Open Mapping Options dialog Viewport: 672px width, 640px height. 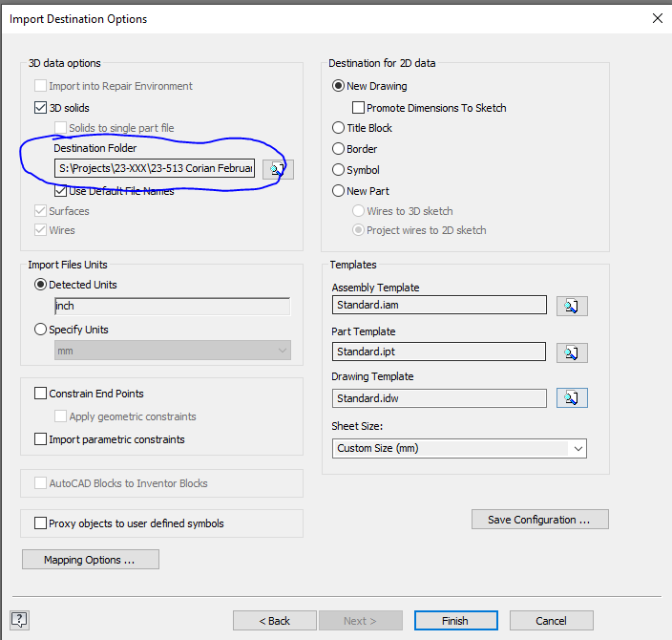click(91, 560)
